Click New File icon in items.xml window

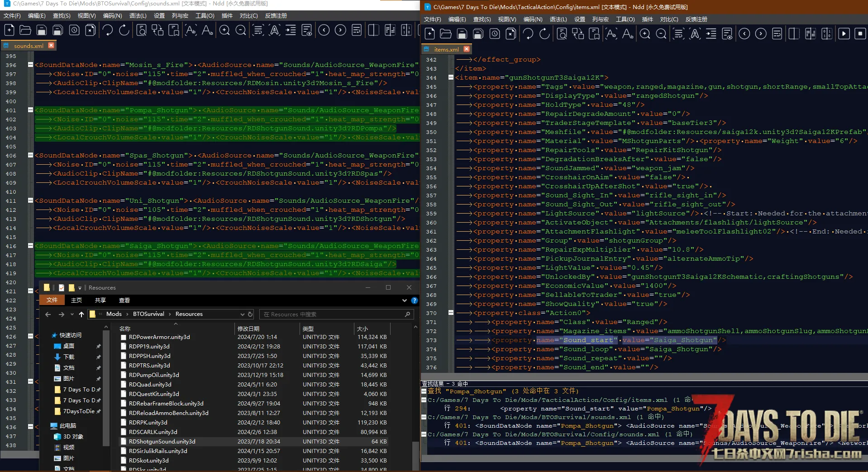tap(430, 34)
